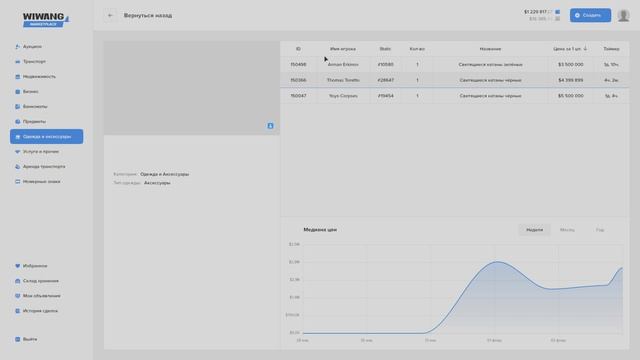Click the price chart peak area

point(497,262)
